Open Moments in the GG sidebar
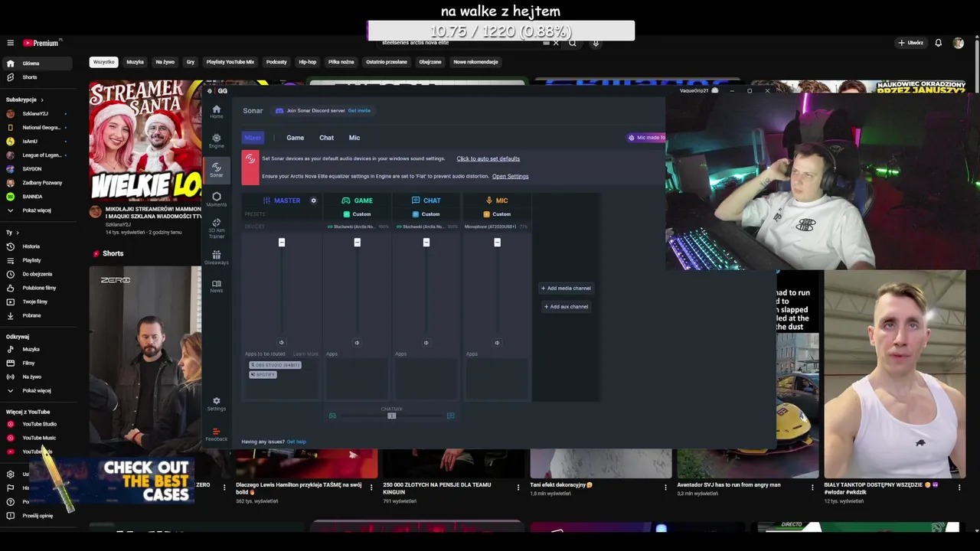This screenshot has width=980, height=551. [217, 199]
